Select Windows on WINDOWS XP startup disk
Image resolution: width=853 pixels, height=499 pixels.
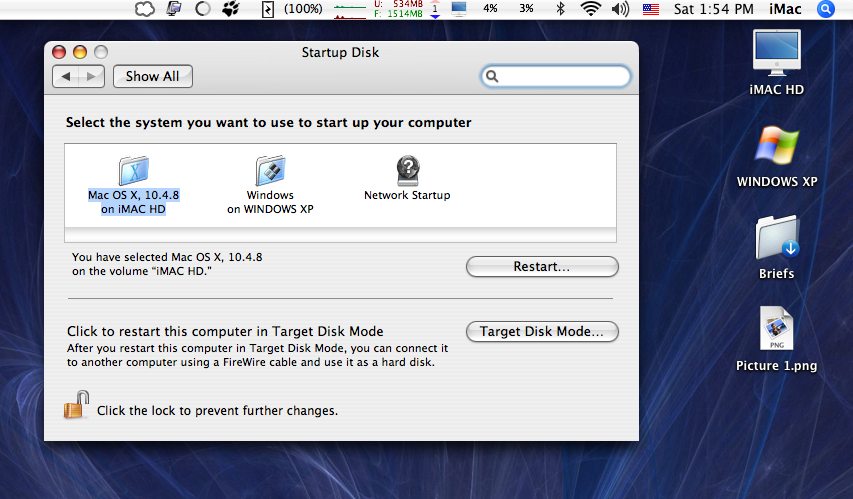click(270, 185)
